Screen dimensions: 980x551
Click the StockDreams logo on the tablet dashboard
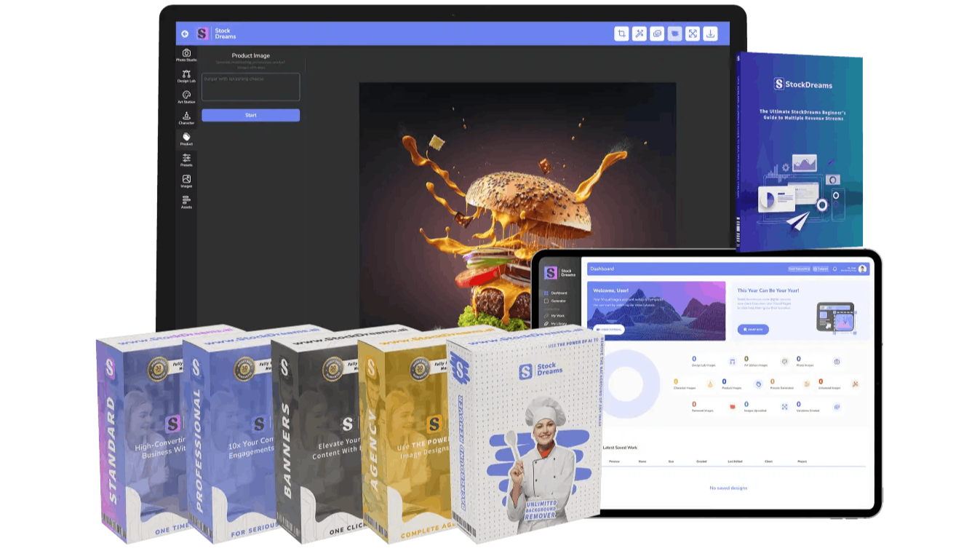(559, 273)
